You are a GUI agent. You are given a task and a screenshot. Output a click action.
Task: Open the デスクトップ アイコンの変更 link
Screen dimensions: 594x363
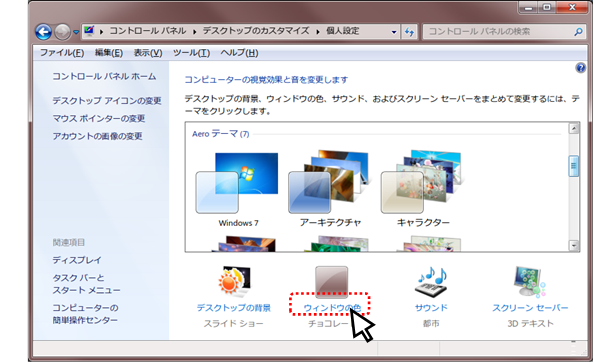point(107,100)
